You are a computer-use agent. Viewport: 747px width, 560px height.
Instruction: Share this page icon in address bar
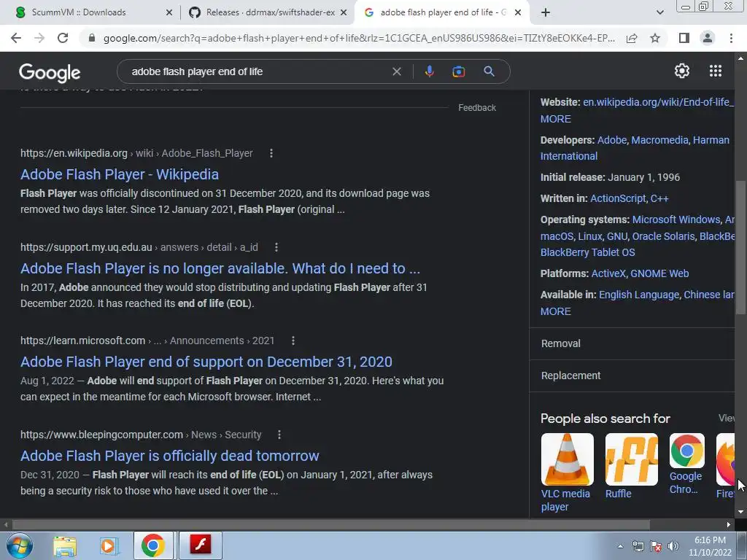pos(632,38)
